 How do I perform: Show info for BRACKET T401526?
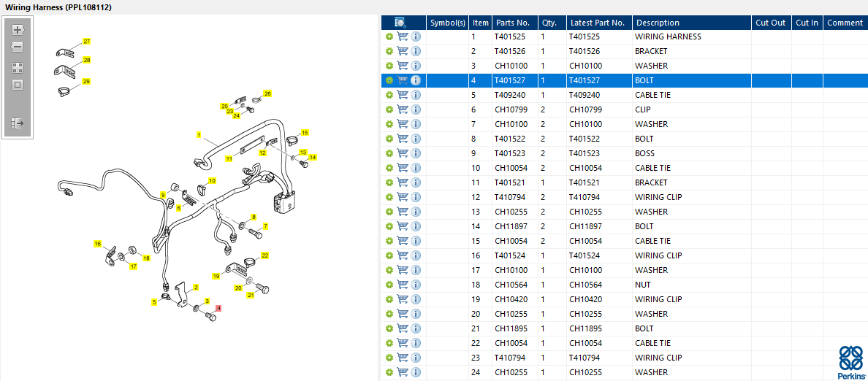coord(416,51)
